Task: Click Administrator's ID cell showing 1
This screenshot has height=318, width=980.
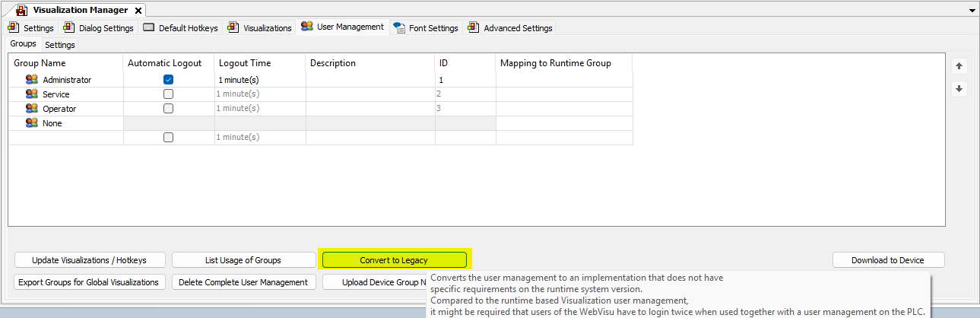Action: tap(465, 80)
